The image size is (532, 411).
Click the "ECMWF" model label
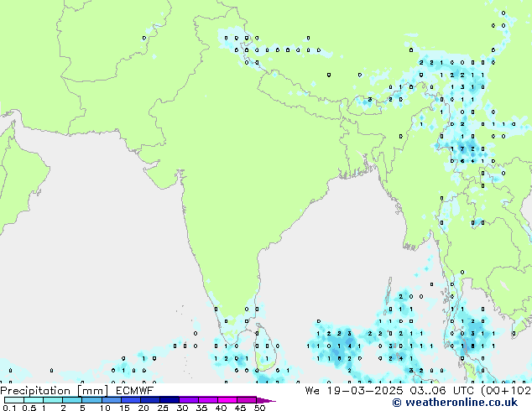135,391
